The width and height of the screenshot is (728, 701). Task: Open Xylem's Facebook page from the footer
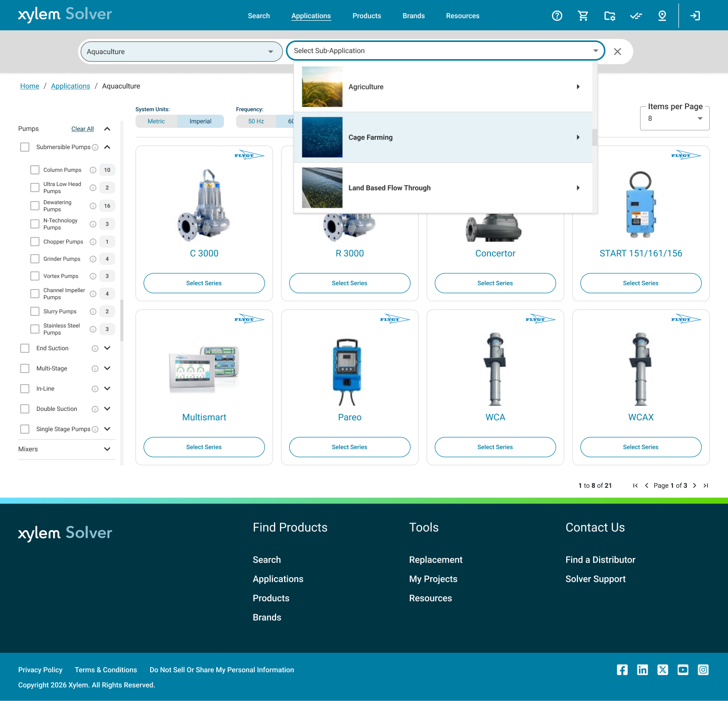tap(622, 670)
